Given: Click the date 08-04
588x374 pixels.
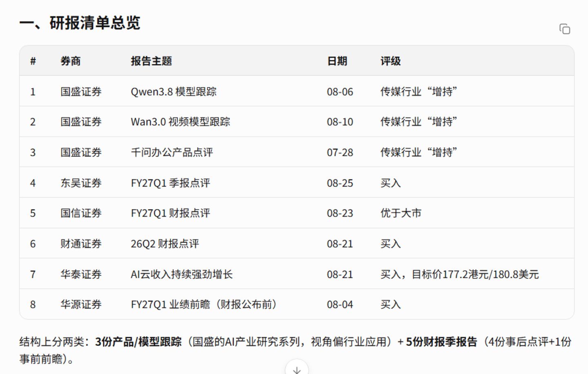Looking at the screenshot, I should (340, 305).
